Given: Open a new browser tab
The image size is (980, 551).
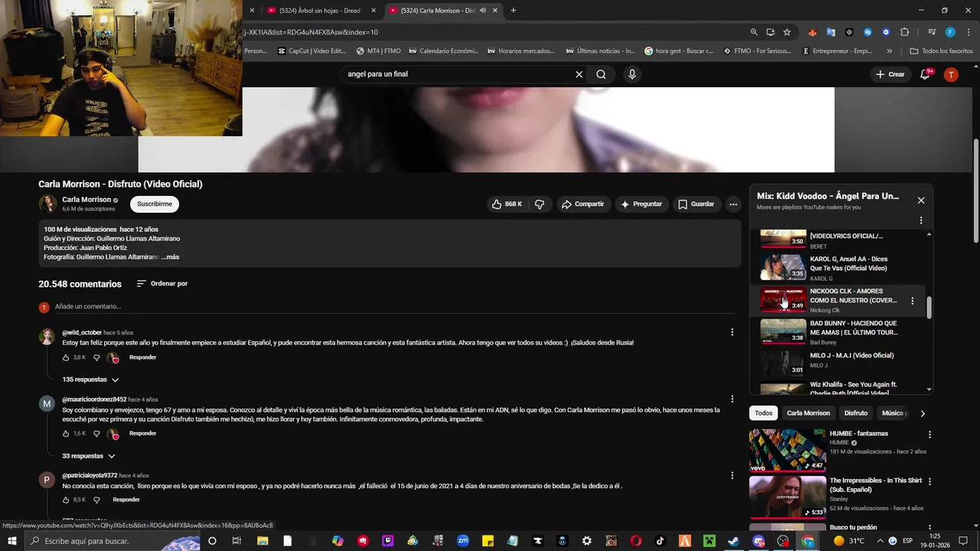Looking at the screenshot, I should [513, 11].
